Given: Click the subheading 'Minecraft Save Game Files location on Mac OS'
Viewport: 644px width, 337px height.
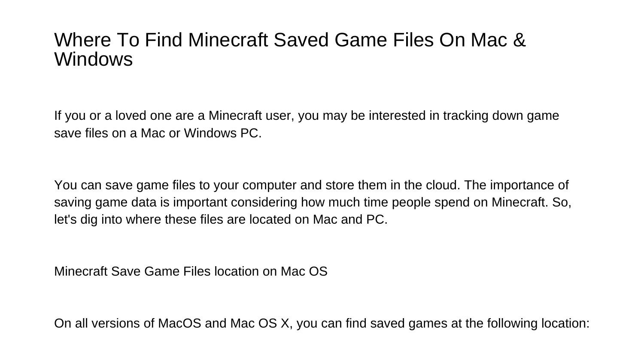Looking at the screenshot, I should pos(191,272).
